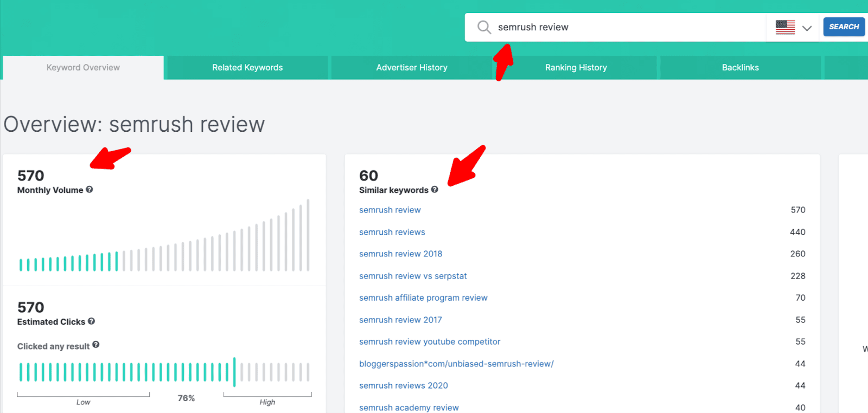Click the 76% click rate value
868x413 pixels.
tap(186, 398)
